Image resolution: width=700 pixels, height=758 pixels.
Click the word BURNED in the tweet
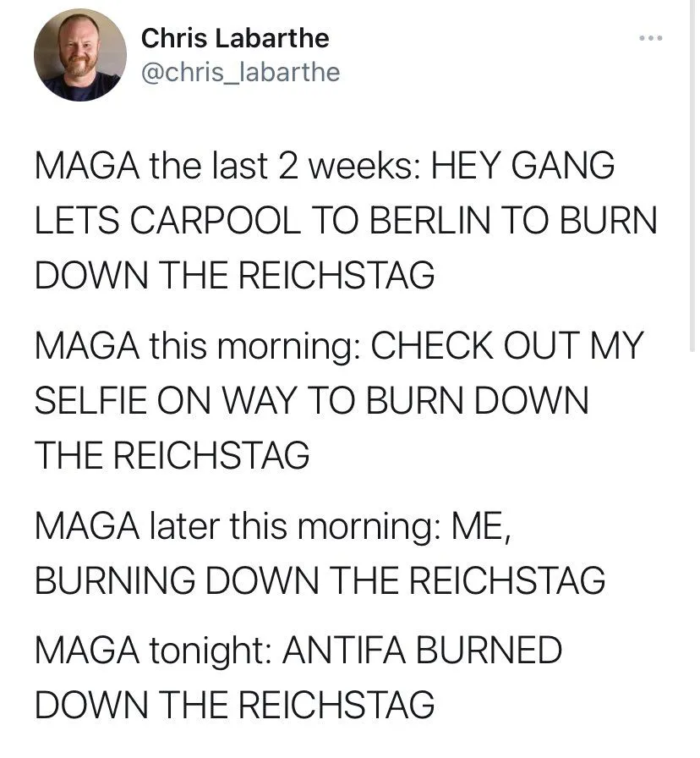coord(500,651)
